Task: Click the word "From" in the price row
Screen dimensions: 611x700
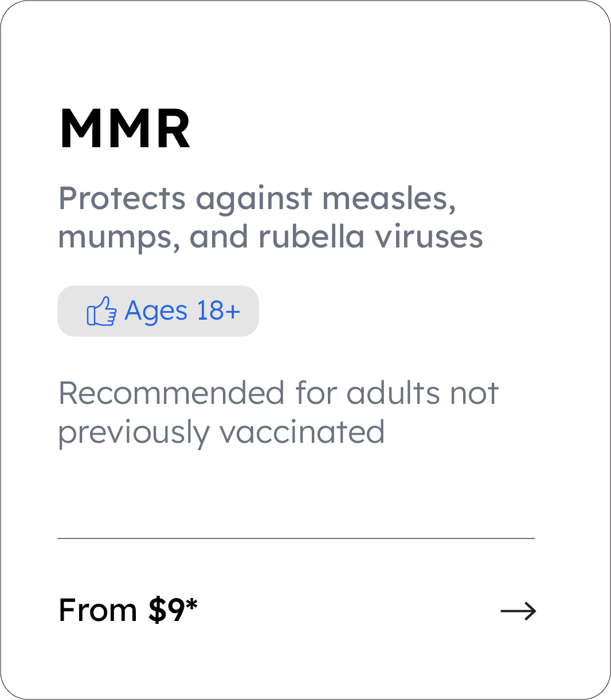Action: click(x=97, y=610)
